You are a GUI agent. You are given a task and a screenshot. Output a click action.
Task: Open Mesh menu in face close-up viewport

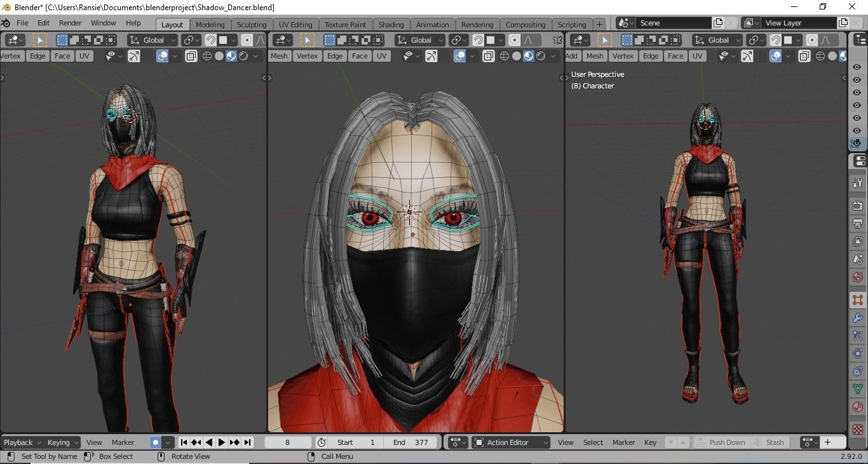pos(279,56)
